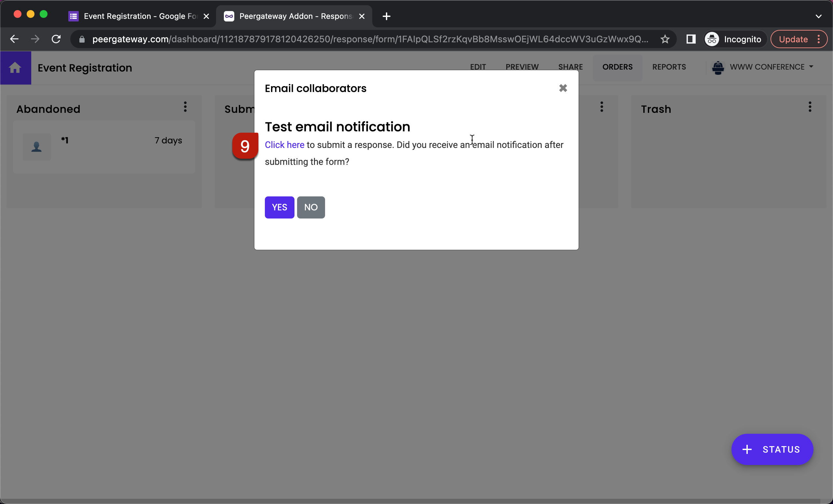Open the PREVIEW menu item
833x504 pixels.
[522, 67]
